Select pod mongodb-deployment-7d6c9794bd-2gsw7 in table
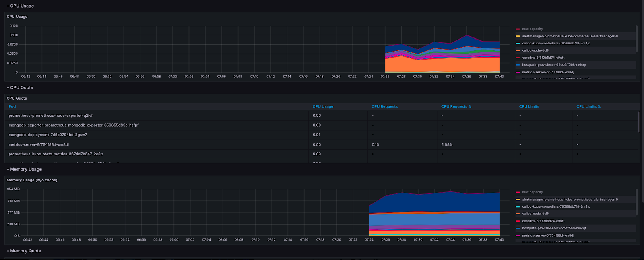Screen dimensions: 644x260 click(48, 135)
